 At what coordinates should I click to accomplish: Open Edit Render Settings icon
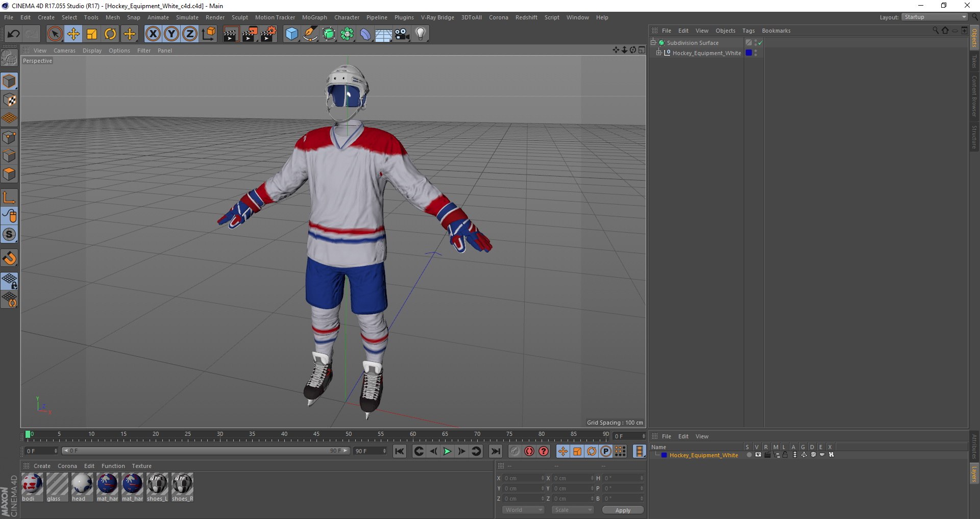[268, 34]
